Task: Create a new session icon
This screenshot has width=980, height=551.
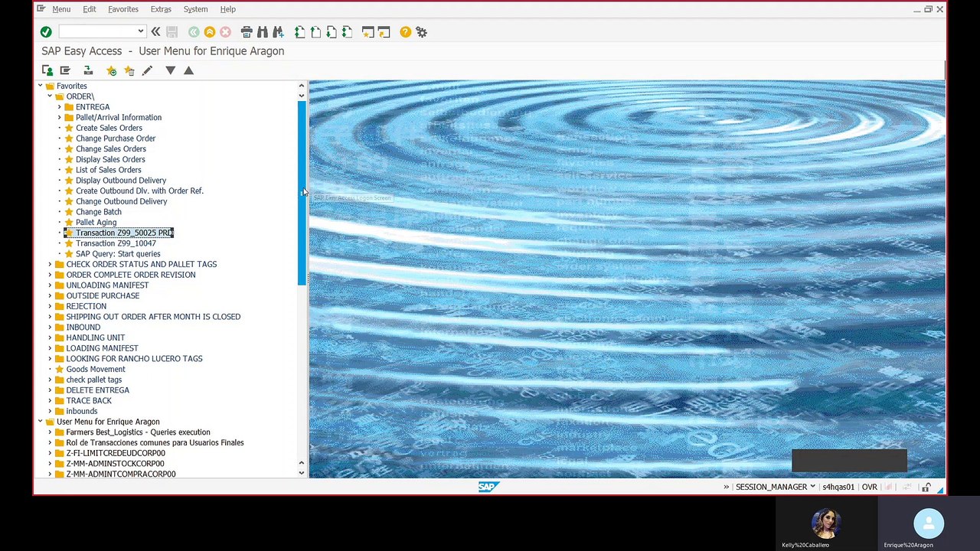Action: [368, 32]
